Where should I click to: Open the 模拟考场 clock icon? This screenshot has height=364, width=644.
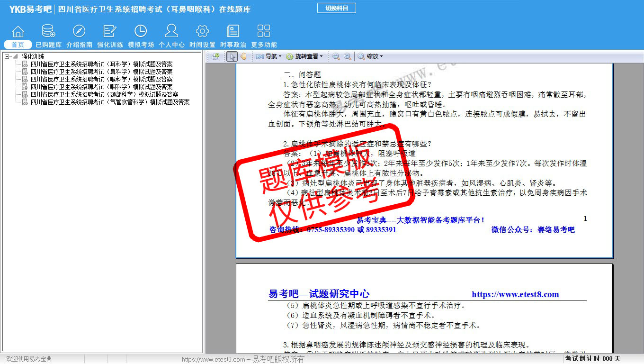(x=141, y=31)
